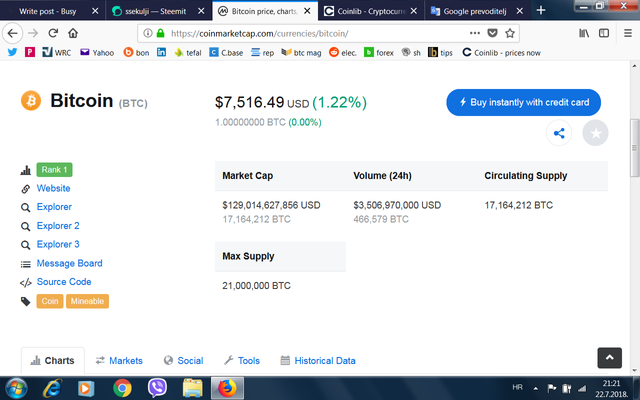
Task: Open the WRC bookmark
Action: pos(57,52)
